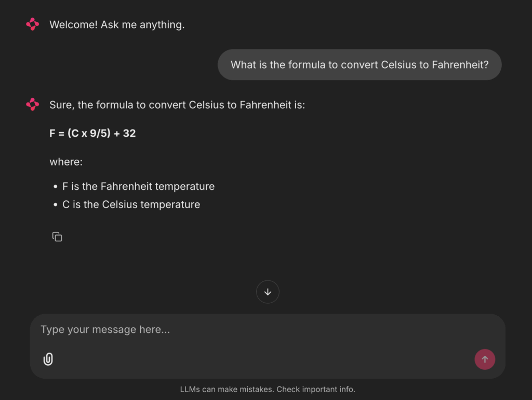Screen dimensions: 532x400
Task: Click the "Check important info." footer text
Action: click(x=315, y=389)
